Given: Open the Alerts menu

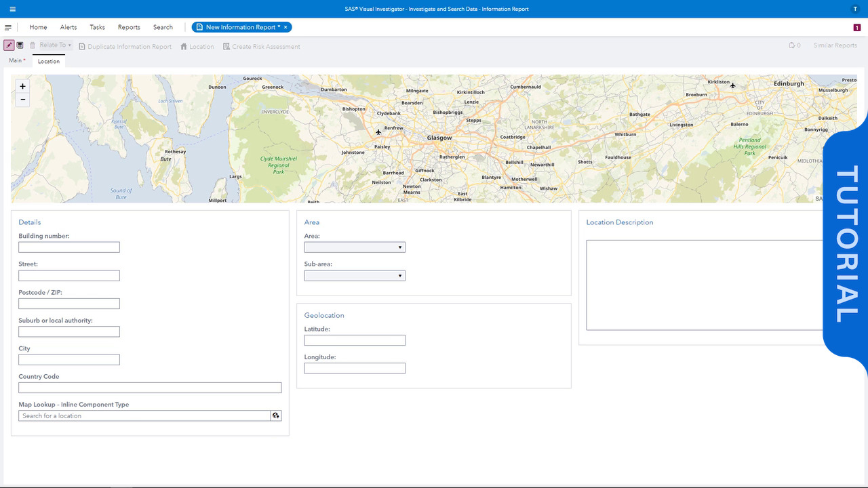Looking at the screenshot, I should pyautogui.click(x=68, y=27).
